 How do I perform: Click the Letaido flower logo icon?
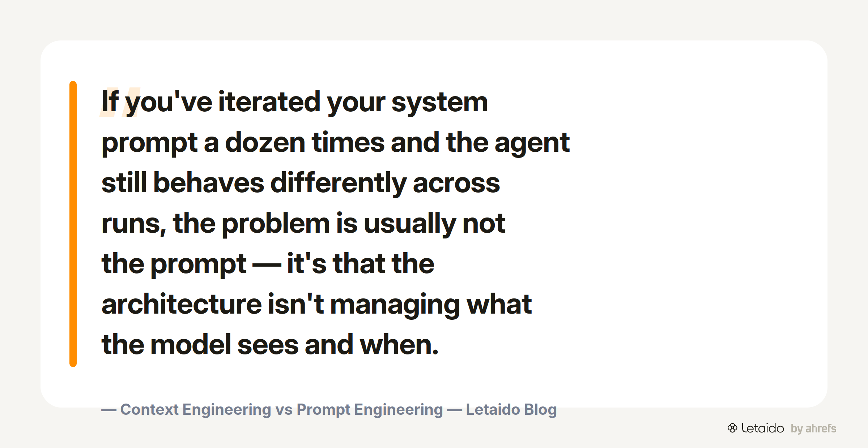pyautogui.click(x=732, y=428)
